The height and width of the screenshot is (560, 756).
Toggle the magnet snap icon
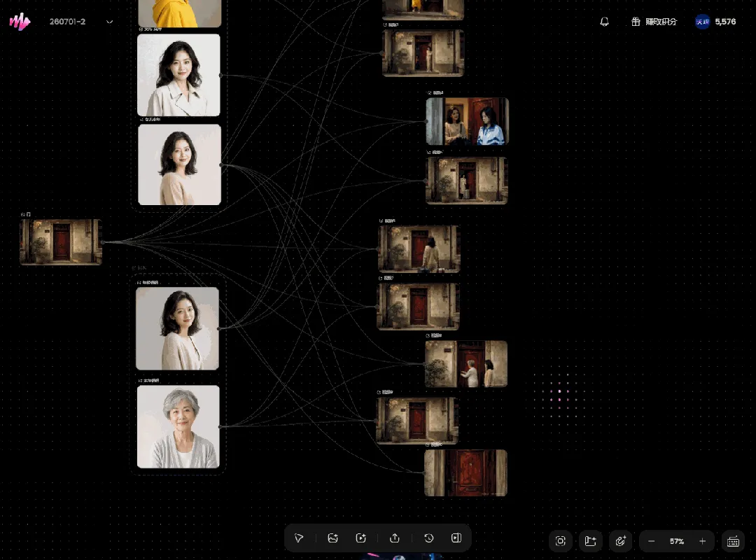point(620,541)
